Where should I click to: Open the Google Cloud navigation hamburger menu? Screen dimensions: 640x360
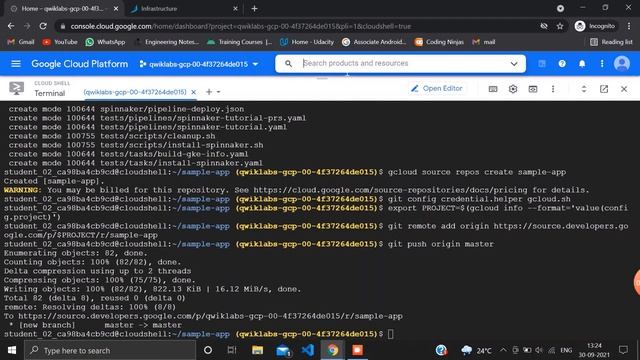point(16,64)
